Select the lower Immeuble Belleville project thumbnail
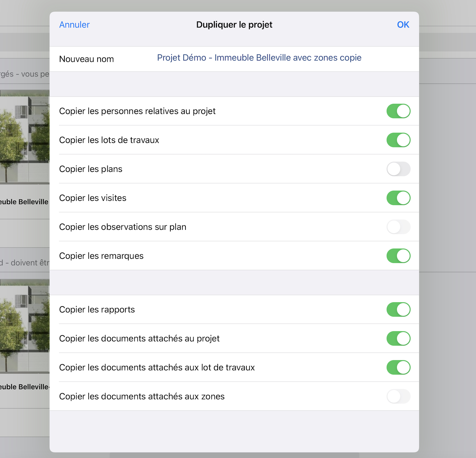The height and width of the screenshot is (458, 476). 24,326
